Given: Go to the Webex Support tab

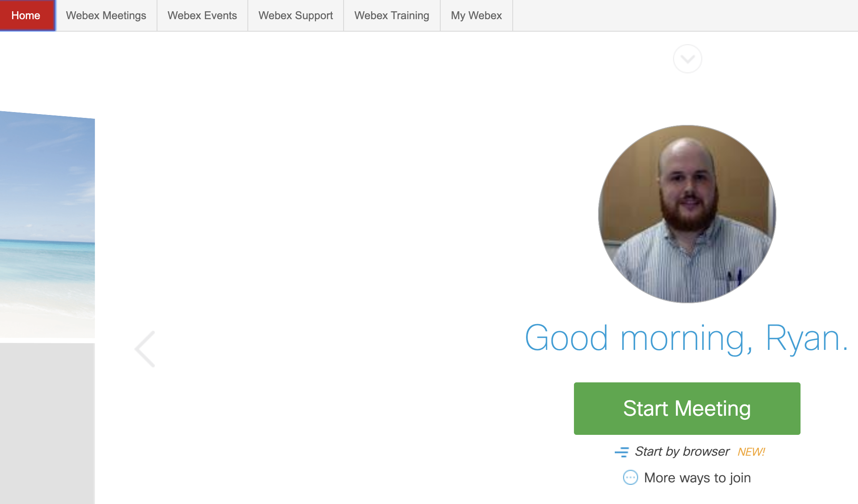Looking at the screenshot, I should tap(296, 15).
